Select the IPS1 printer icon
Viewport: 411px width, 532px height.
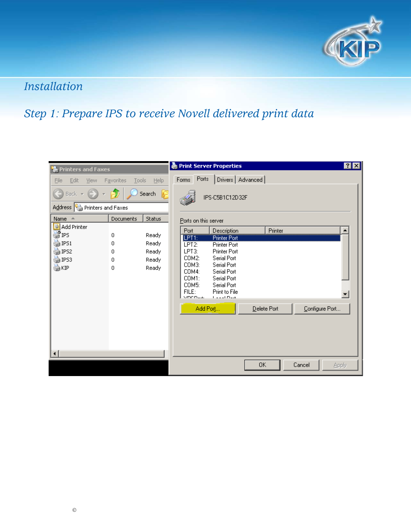coord(56,243)
